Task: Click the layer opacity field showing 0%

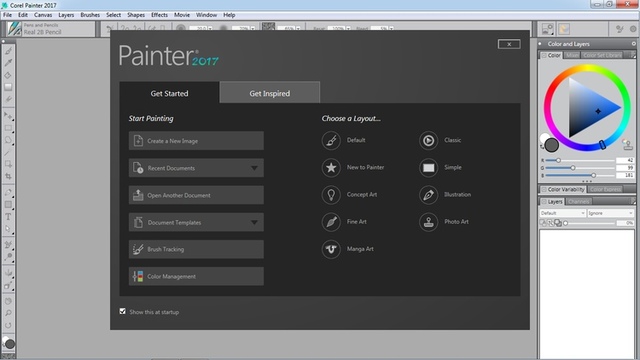Action: point(626,223)
